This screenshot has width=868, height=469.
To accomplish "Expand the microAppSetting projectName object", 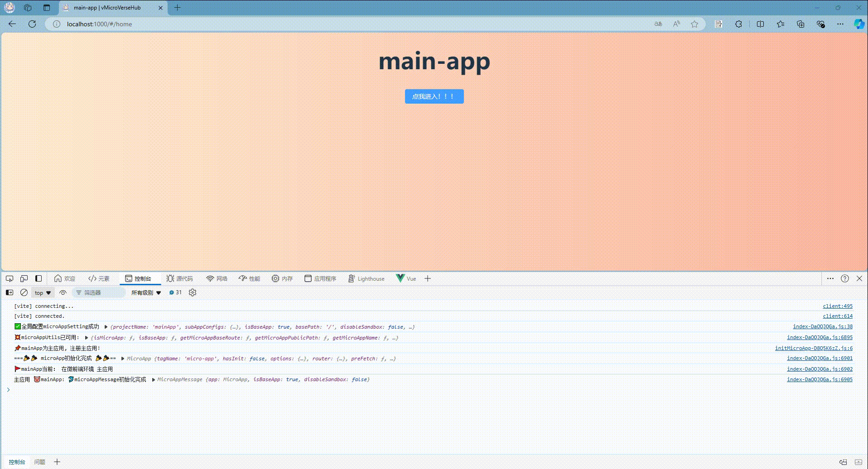I will point(106,327).
